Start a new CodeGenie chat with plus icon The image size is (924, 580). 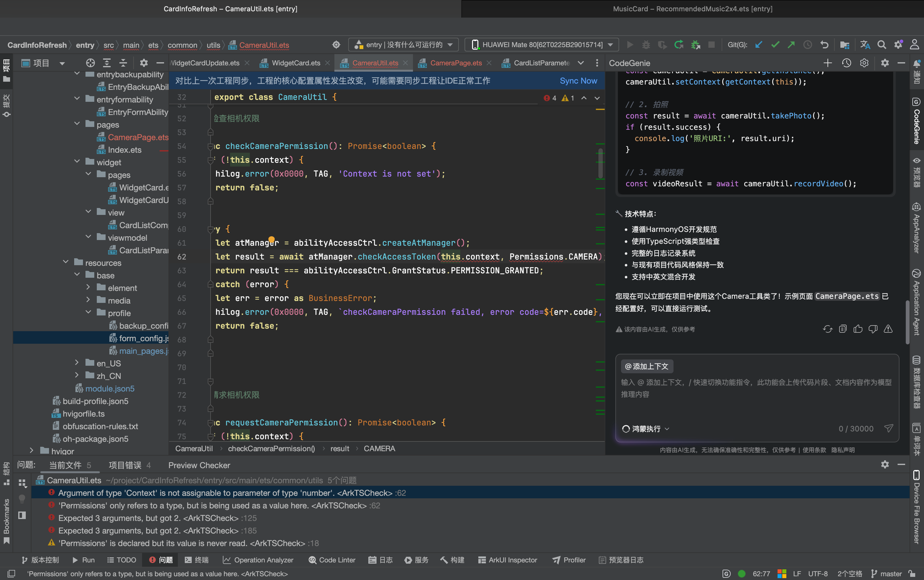point(828,63)
